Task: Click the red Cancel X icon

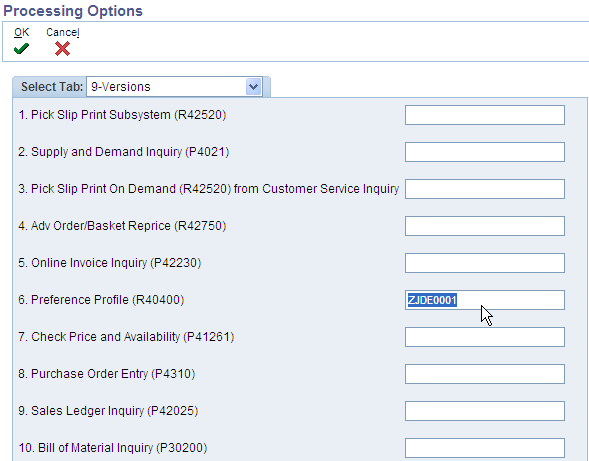Action: click(62, 48)
